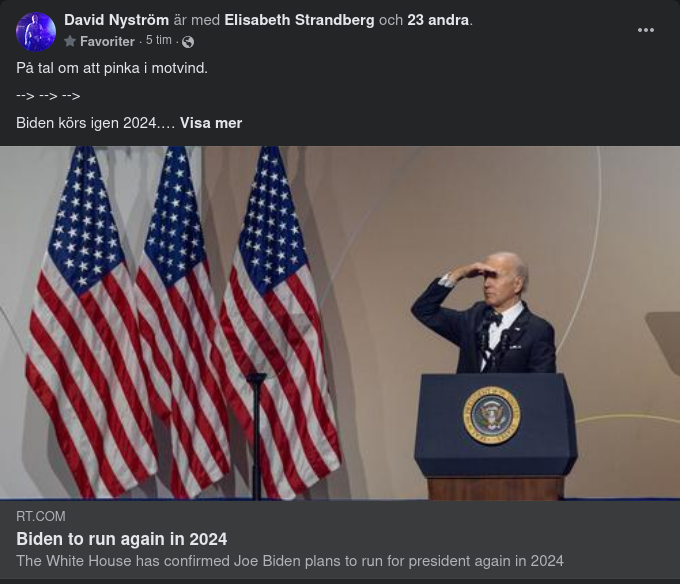Open David Nyström's profile picture avatar

[x=36, y=32]
